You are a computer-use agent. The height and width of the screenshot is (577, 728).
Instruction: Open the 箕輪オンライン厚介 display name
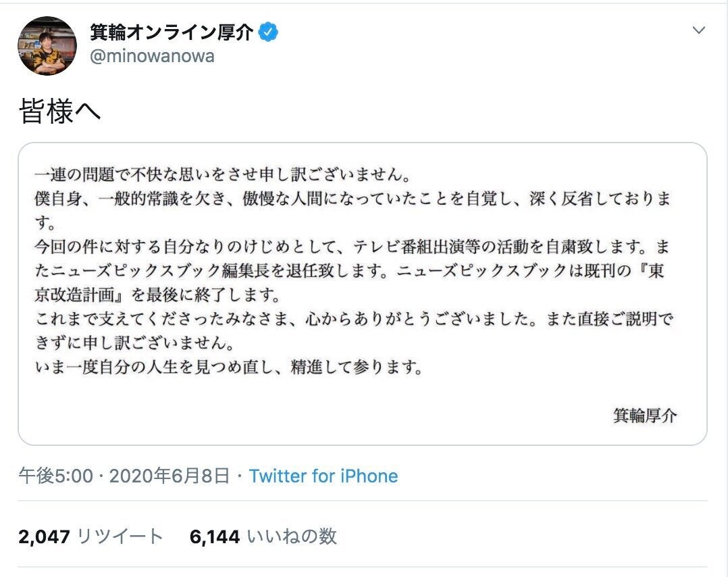point(172,32)
